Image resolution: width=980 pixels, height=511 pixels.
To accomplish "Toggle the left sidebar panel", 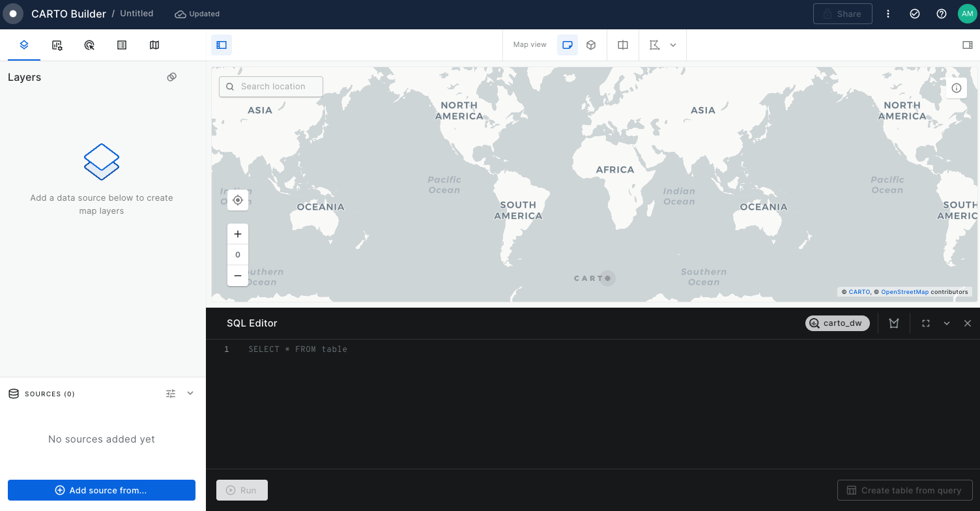I will (x=222, y=45).
